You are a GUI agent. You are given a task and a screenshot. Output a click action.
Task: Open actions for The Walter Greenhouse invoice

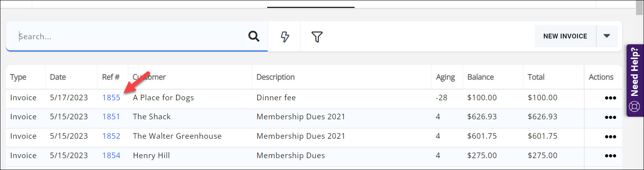[x=610, y=137]
